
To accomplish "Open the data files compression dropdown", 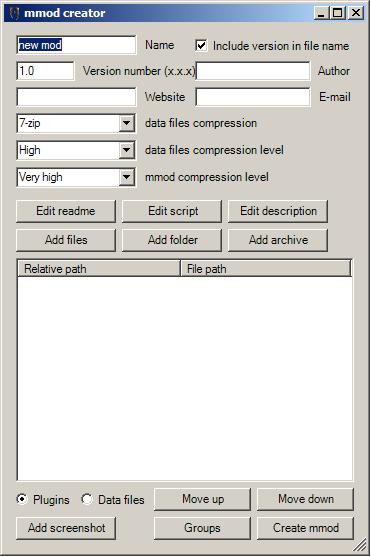I will 76,123.
